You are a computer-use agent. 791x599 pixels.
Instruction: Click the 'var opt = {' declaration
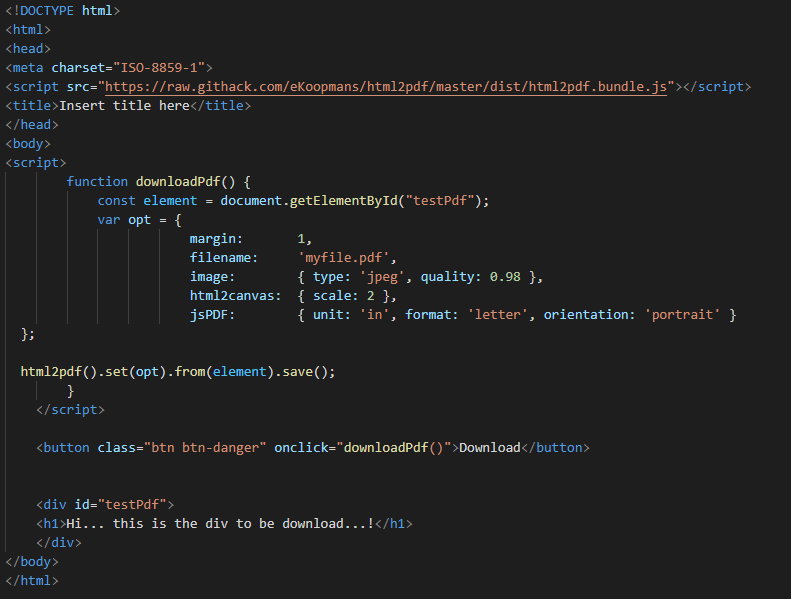click(140, 220)
